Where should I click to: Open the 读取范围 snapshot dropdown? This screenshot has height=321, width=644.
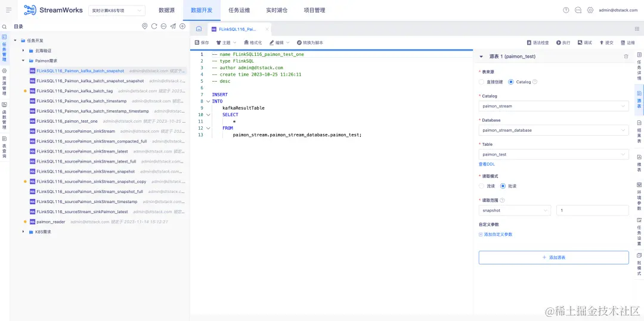pyautogui.click(x=515, y=210)
